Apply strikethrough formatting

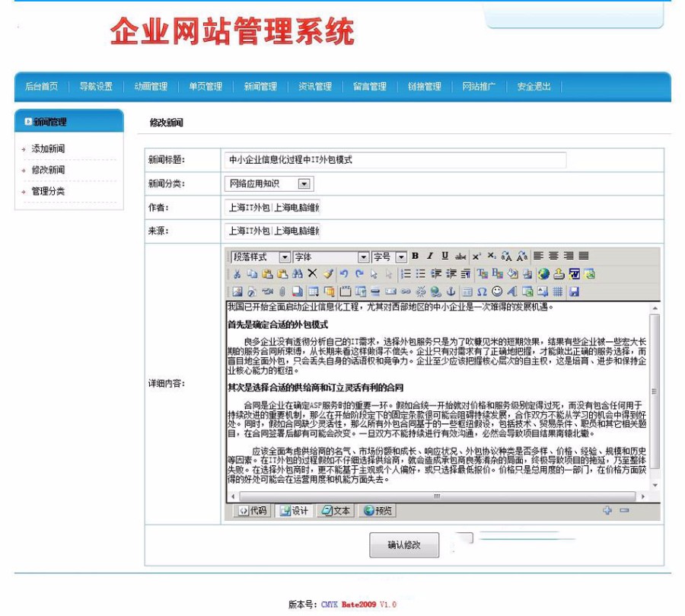click(x=460, y=257)
